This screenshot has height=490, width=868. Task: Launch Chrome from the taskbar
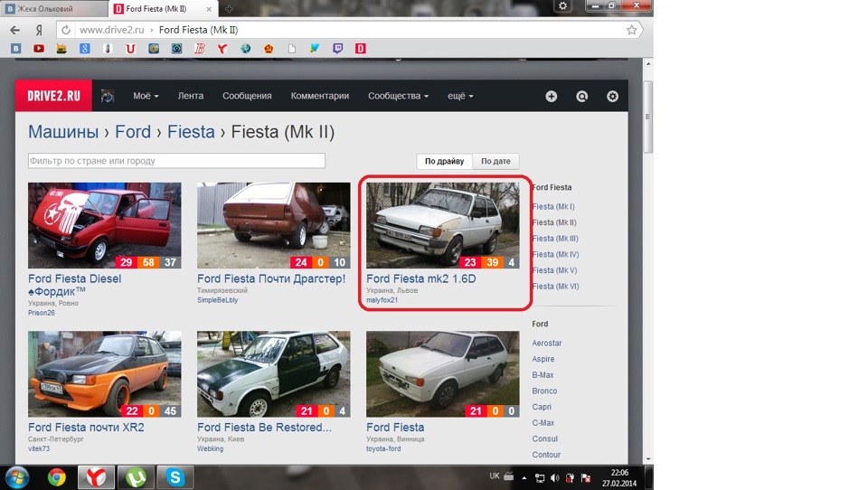pos(56,477)
